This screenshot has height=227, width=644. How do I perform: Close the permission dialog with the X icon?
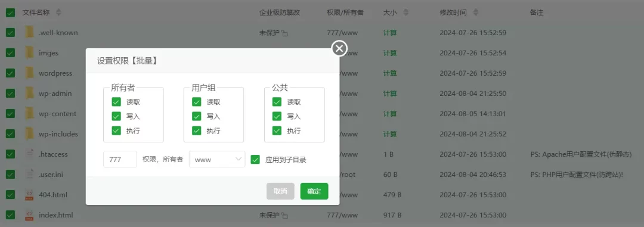pyautogui.click(x=339, y=49)
